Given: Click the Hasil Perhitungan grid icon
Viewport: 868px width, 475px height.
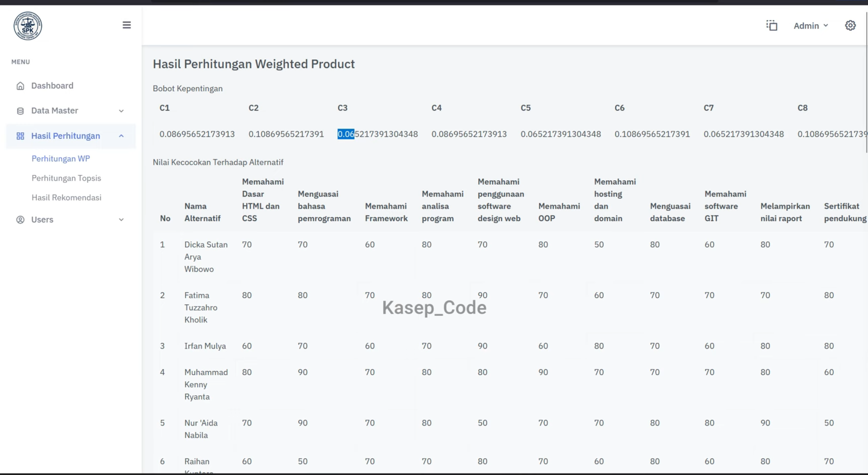Looking at the screenshot, I should (x=20, y=136).
